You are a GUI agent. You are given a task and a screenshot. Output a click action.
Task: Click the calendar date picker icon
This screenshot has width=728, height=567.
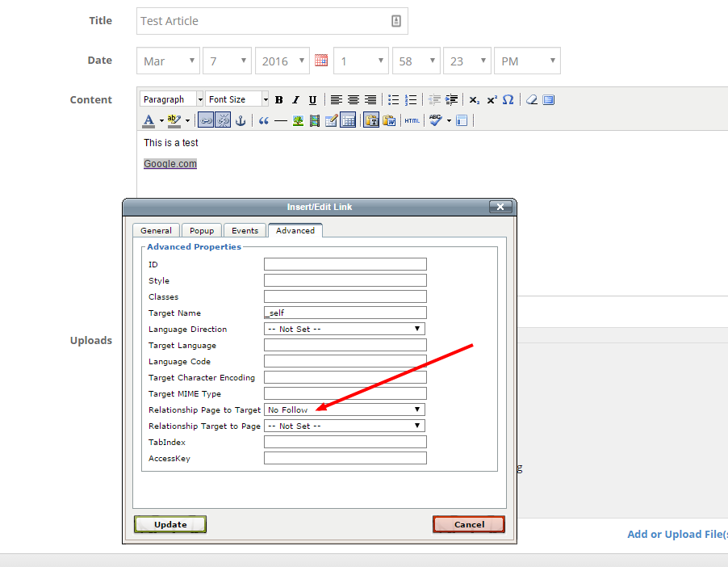pyautogui.click(x=321, y=61)
